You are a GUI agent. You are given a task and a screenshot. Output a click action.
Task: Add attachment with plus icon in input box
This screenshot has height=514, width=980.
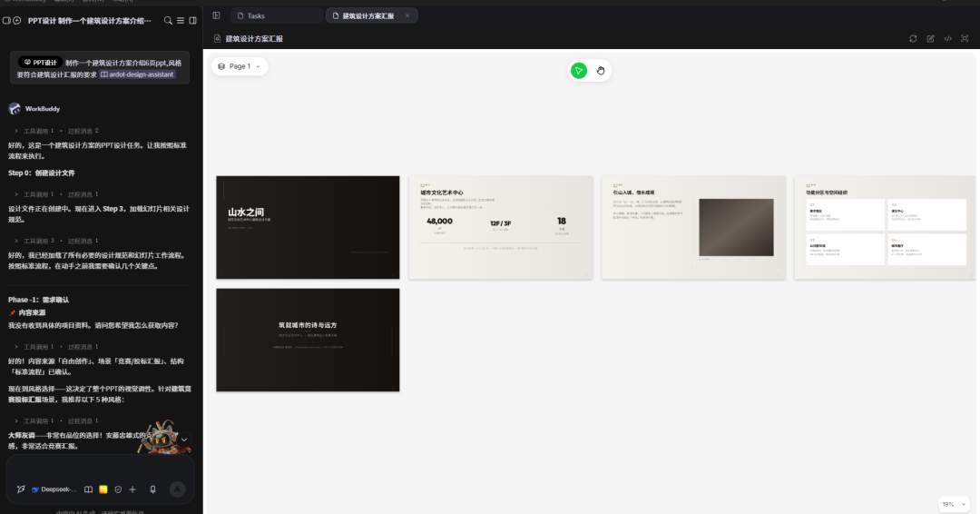pyautogui.click(x=132, y=489)
